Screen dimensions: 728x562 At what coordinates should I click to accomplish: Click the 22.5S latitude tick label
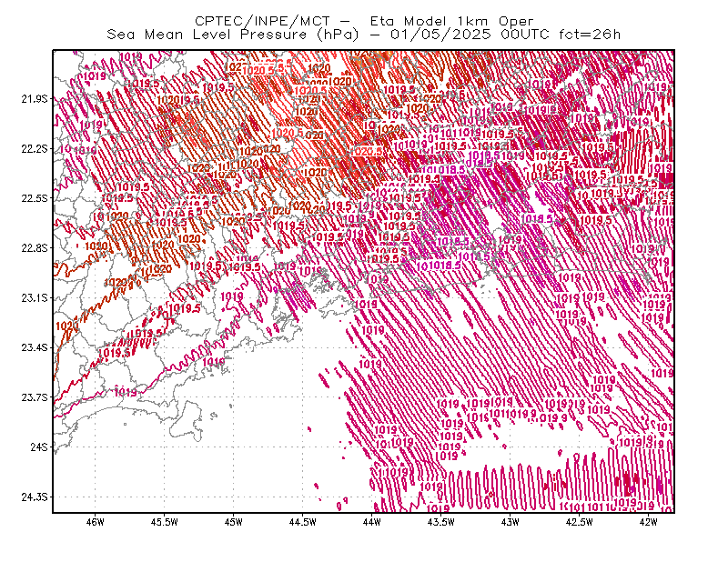[x=35, y=198]
